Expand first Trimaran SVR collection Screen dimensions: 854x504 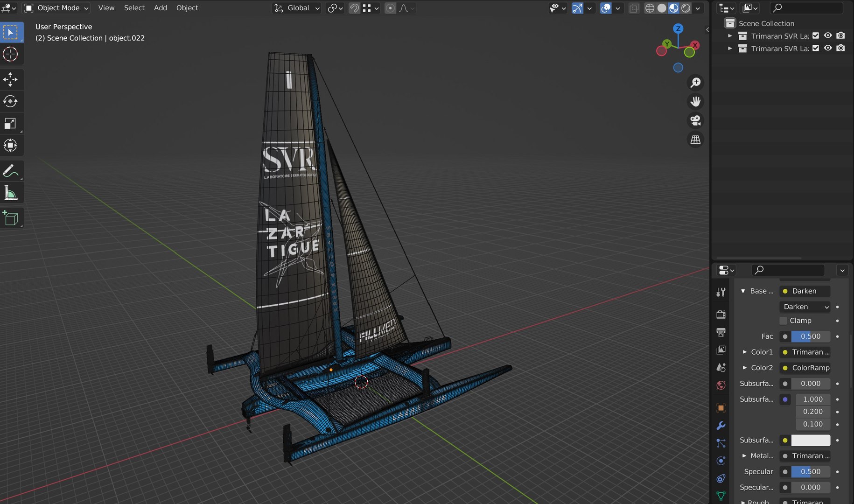(730, 36)
